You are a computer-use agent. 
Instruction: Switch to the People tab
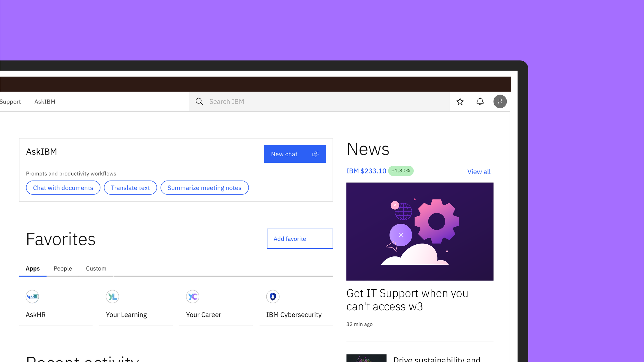click(63, 269)
